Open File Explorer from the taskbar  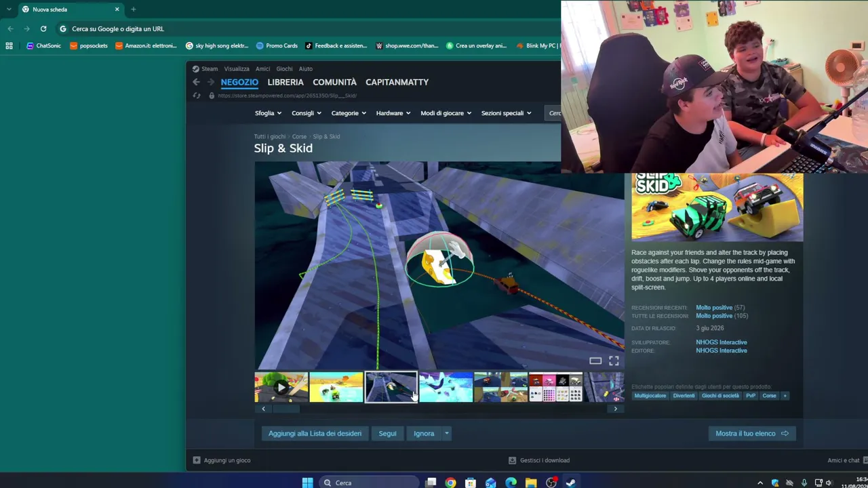click(531, 483)
